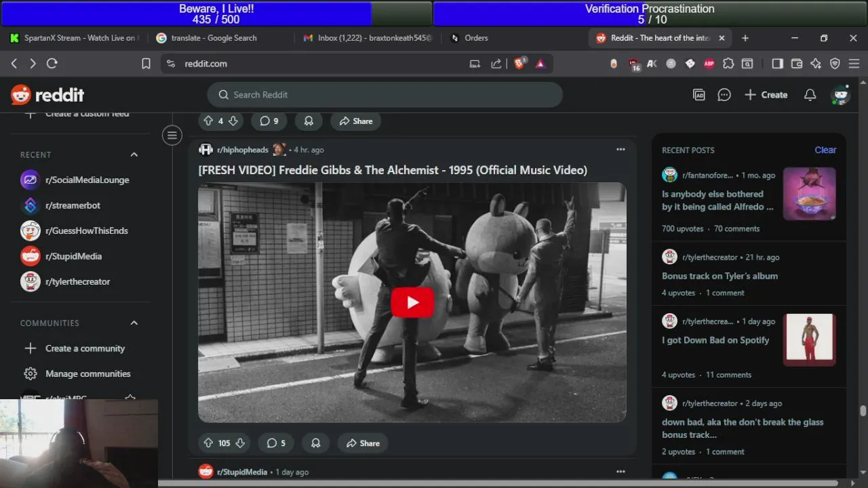Open the Brave Shields lion icon
The image size is (868, 488).
pyautogui.click(x=520, y=64)
